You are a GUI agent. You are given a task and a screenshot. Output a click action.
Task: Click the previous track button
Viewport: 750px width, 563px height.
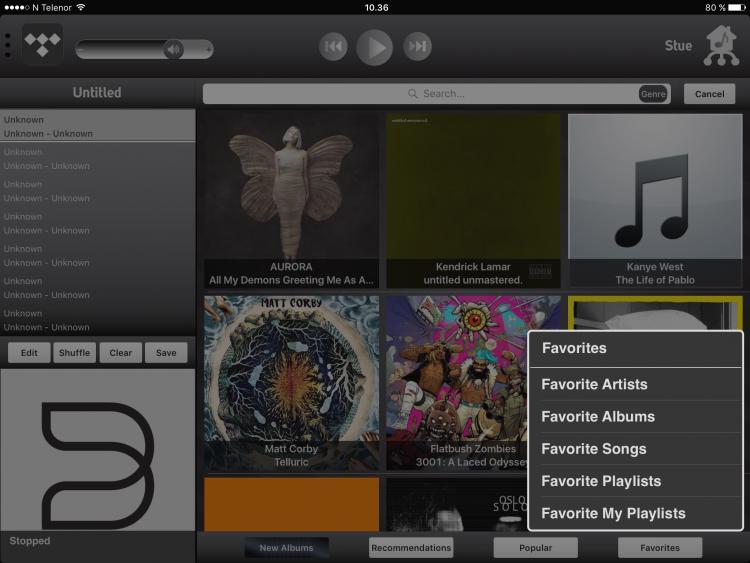(333, 46)
